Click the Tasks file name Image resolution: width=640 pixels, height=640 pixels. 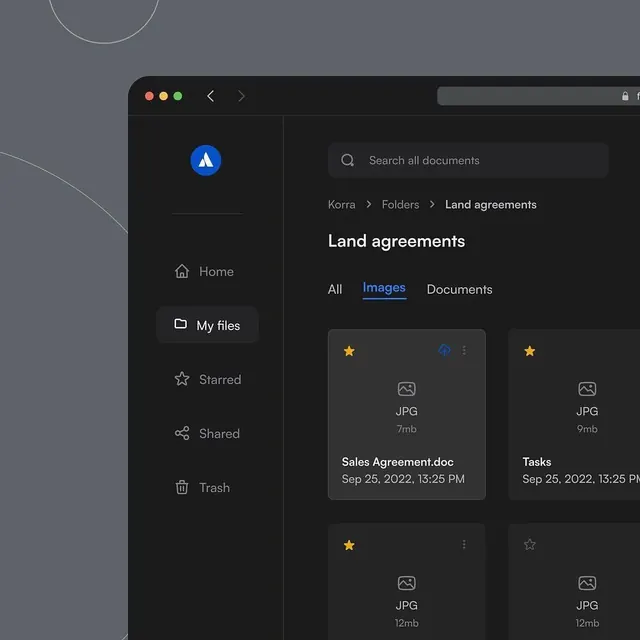537,462
